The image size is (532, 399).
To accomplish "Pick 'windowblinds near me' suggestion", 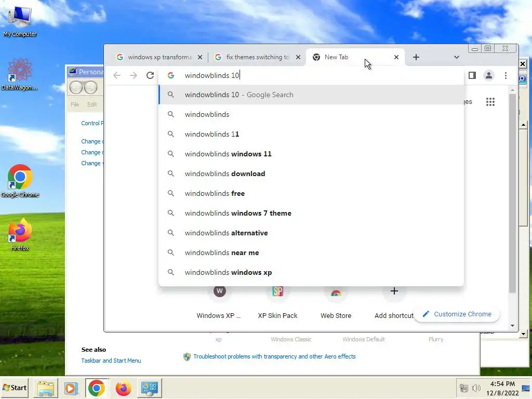I will click(311, 252).
